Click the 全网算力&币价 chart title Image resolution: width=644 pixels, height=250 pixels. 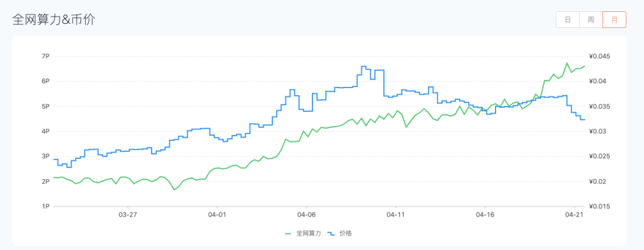click(x=54, y=20)
